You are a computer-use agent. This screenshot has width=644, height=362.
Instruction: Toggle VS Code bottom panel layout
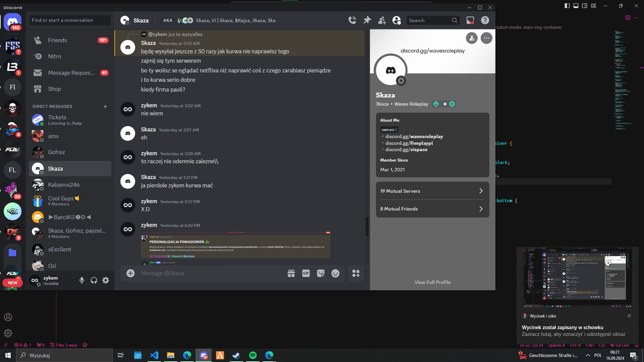tap(576, 6)
